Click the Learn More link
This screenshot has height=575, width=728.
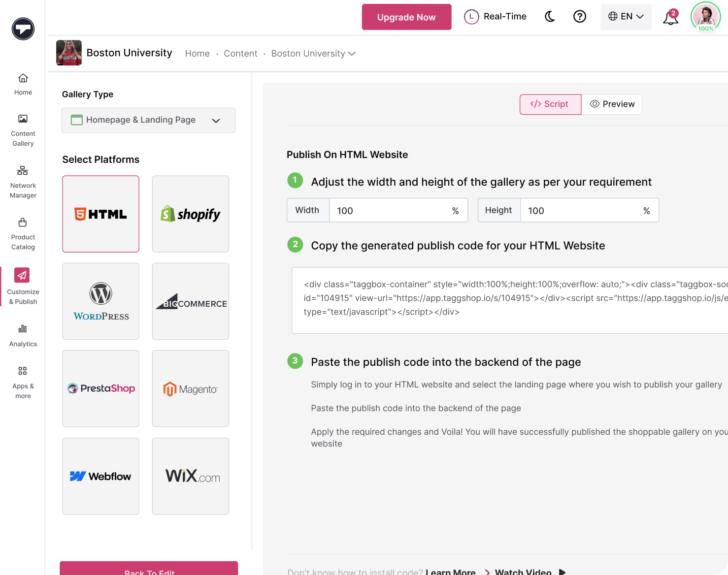(451, 572)
